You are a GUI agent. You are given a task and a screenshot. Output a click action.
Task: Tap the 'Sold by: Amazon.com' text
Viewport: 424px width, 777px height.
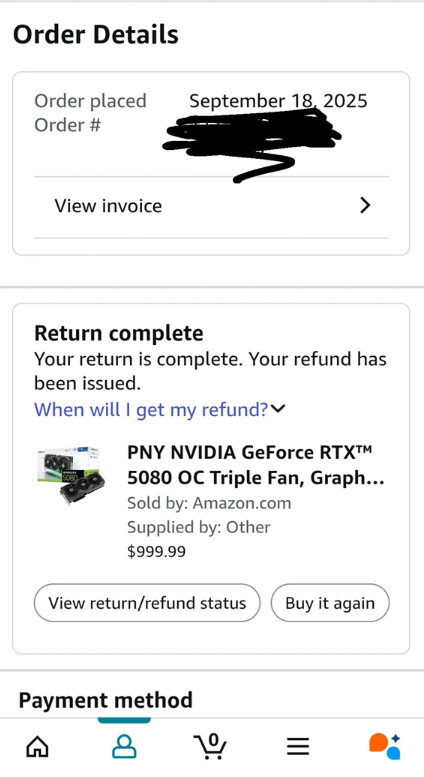click(x=209, y=503)
